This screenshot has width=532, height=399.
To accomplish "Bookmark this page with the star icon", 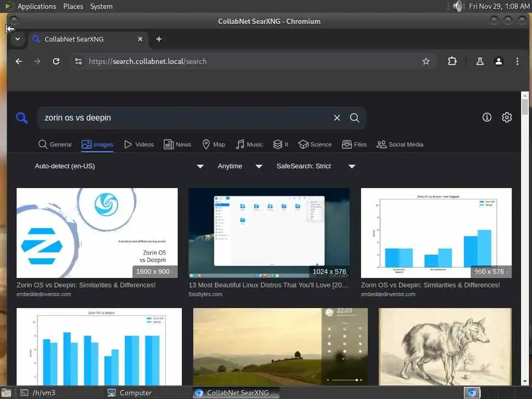I will [x=426, y=61].
